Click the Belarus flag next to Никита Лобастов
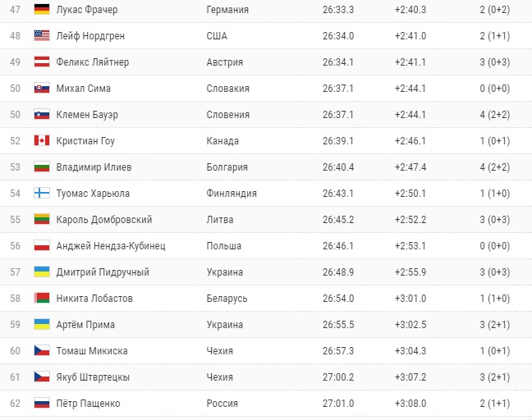532x420 pixels. point(42,299)
